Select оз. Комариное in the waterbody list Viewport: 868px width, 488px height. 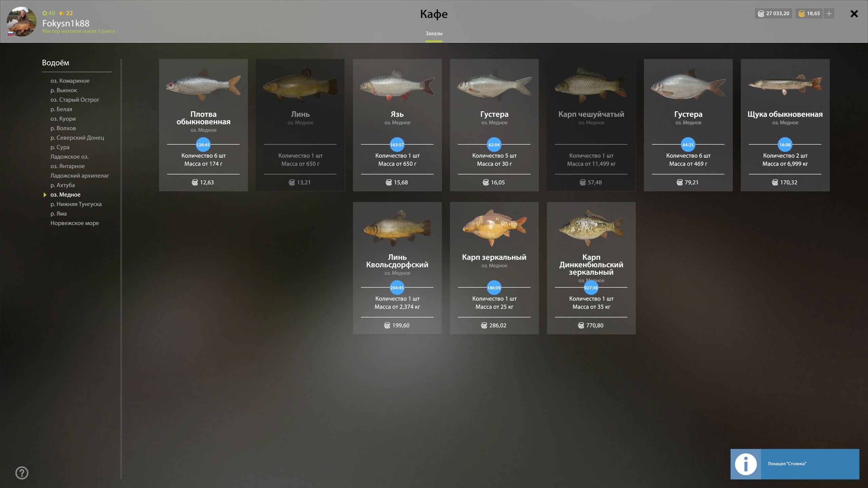pyautogui.click(x=70, y=81)
